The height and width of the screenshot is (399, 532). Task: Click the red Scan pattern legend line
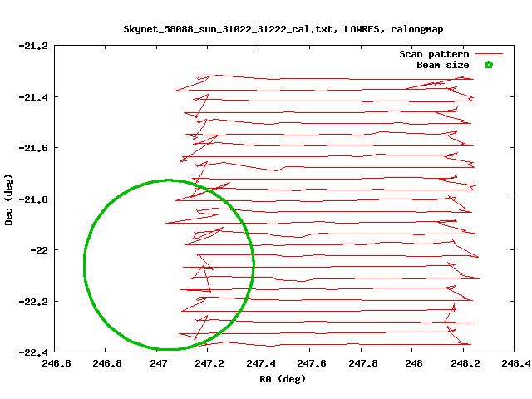click(x=488, y=54)
